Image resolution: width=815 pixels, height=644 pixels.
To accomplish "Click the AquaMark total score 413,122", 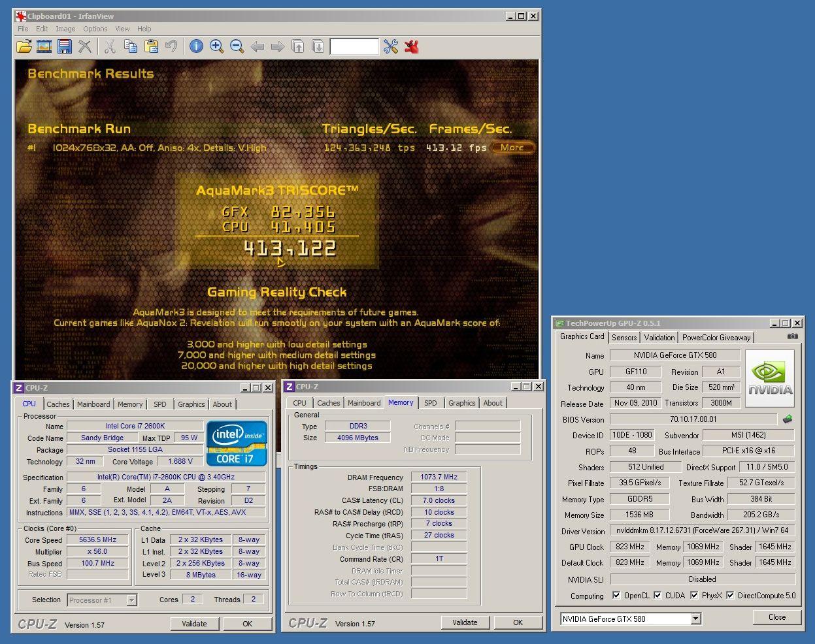I will 290,248.
